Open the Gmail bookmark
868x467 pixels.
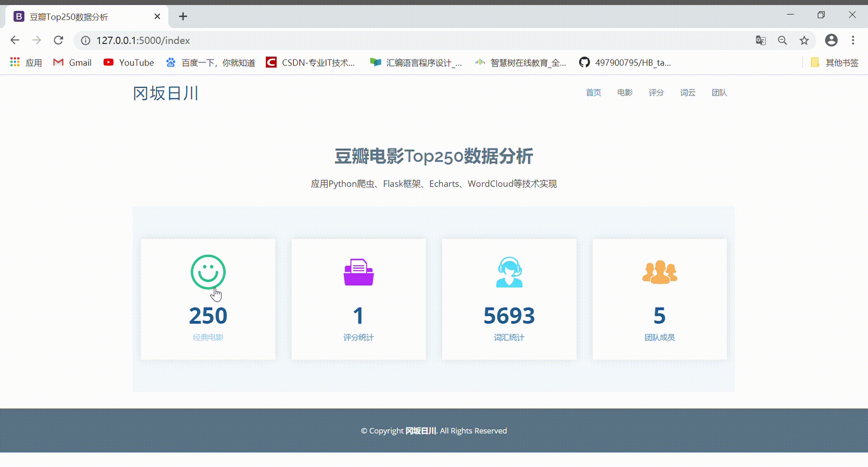click(x=72, y=62)
